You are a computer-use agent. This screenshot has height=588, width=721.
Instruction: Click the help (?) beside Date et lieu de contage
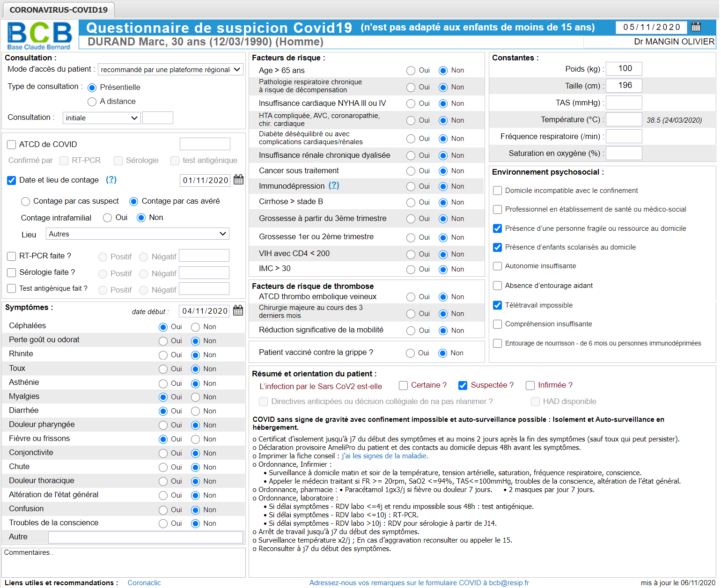[111, 180]
